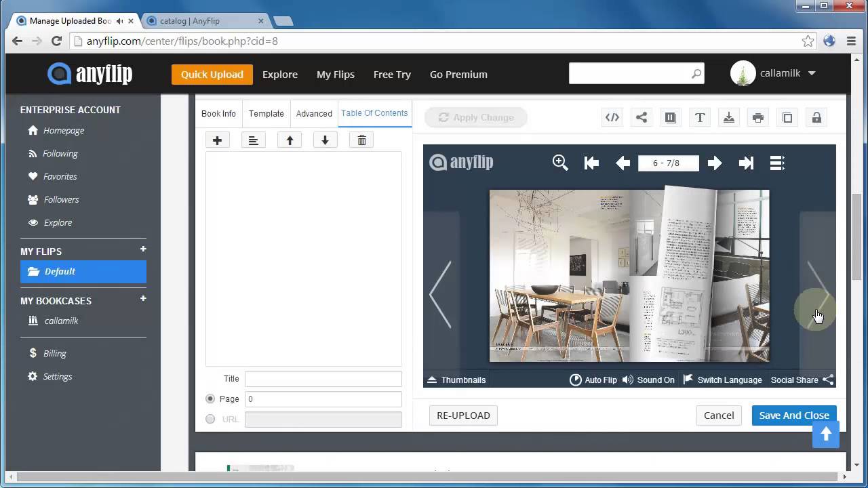Jump to last page of flipbook
The height and width of the screenshot is (488, 868).
click(x=746, y=163)
